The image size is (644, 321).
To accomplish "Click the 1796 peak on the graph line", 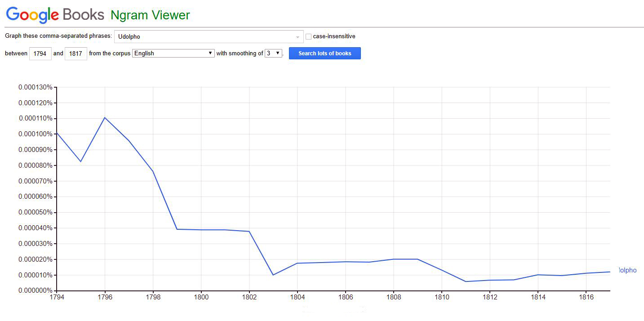I will (105, 117).
